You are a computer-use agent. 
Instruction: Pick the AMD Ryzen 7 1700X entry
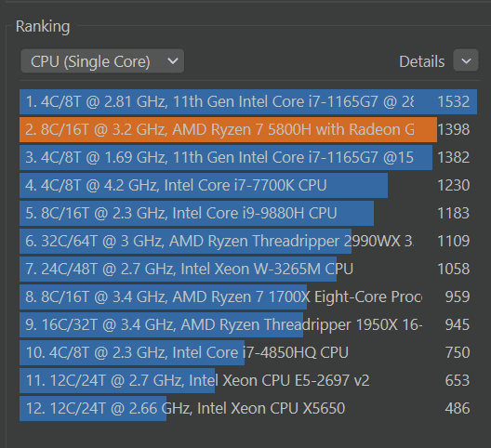(x=248, y=296)
